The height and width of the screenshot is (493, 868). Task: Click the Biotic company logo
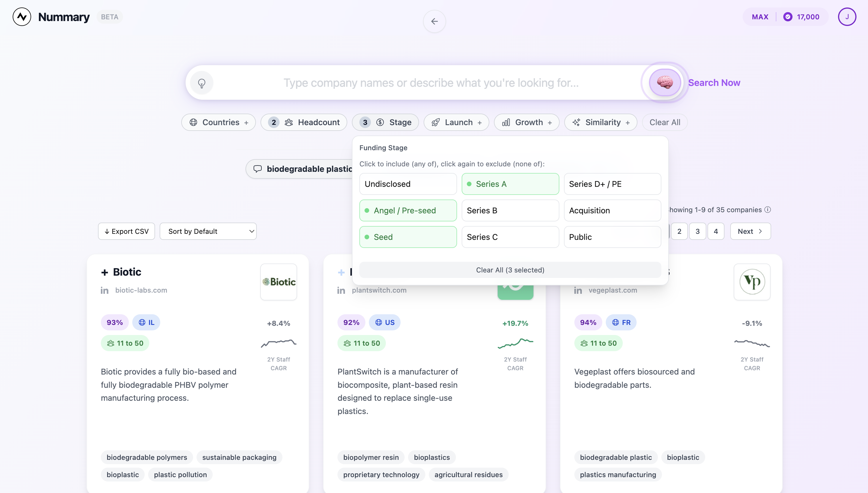(x=278, y=282)
